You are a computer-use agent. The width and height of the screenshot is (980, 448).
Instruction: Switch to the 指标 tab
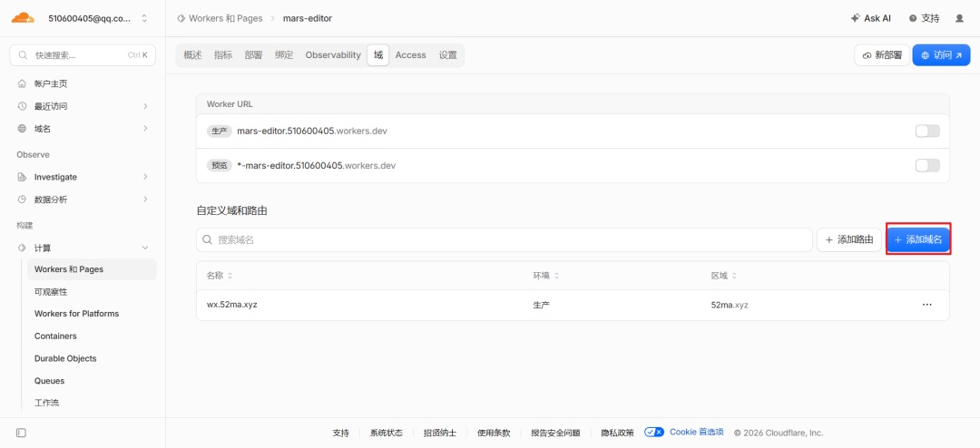click(223, 55)
